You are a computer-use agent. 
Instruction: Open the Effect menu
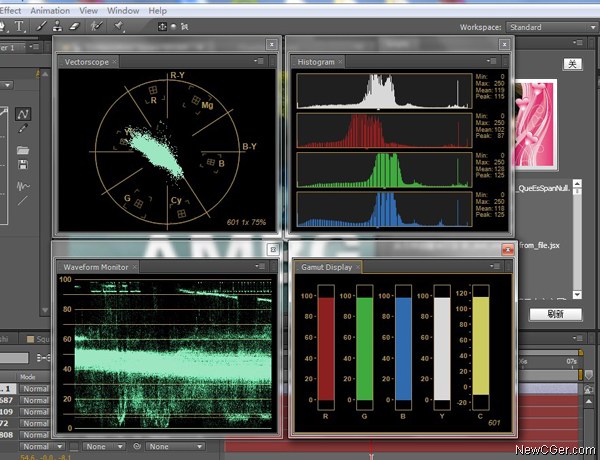(10, 11)
